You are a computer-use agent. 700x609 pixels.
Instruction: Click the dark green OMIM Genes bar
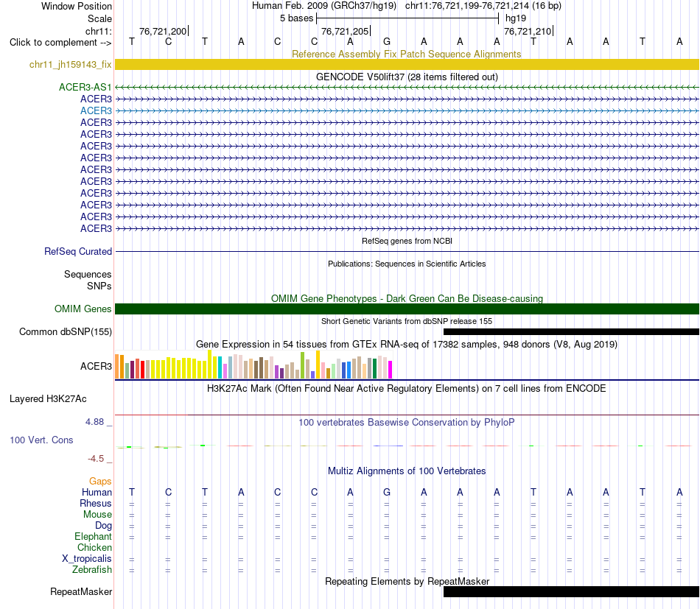coord(407,309)
